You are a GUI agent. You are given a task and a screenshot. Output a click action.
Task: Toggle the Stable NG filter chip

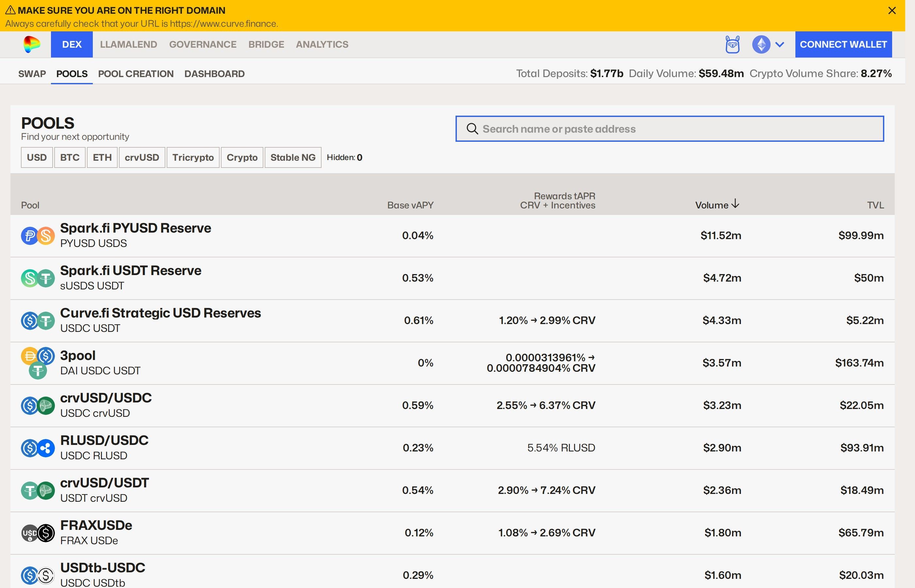[x=293, y=157]
